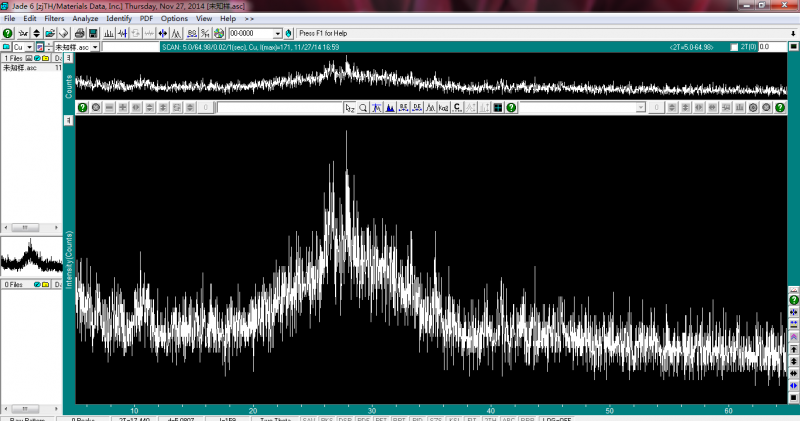Click the 2T(0) offset input field

[771, 47]
